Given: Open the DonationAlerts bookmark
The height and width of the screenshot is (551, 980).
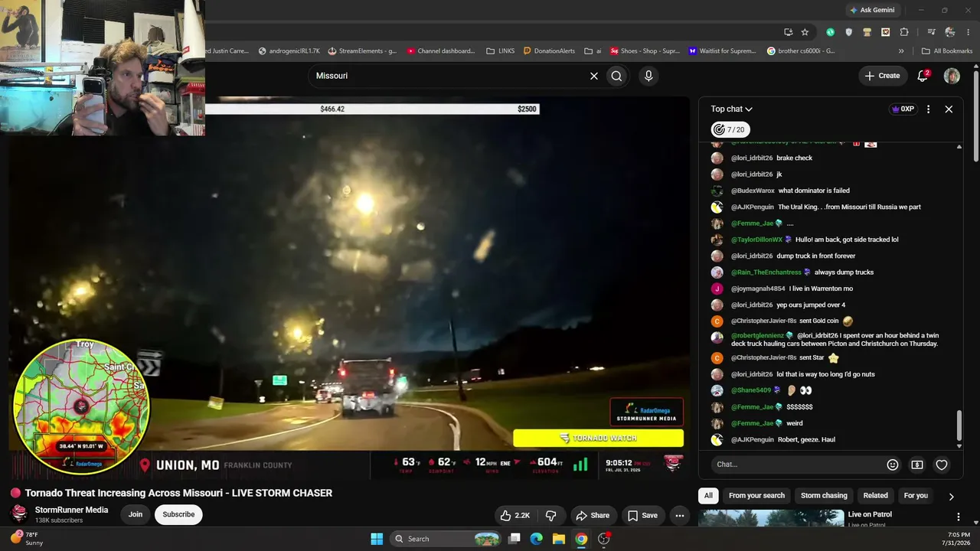Looking at the screenshot, I should (x=549, y=51).
